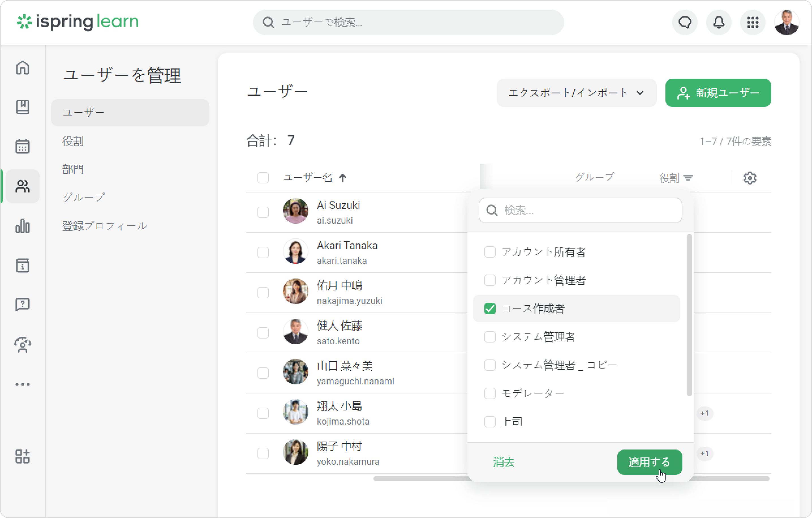Check the アカウント所有者 role checkbox
Screen dimensions: 812x518
(490, 252)
